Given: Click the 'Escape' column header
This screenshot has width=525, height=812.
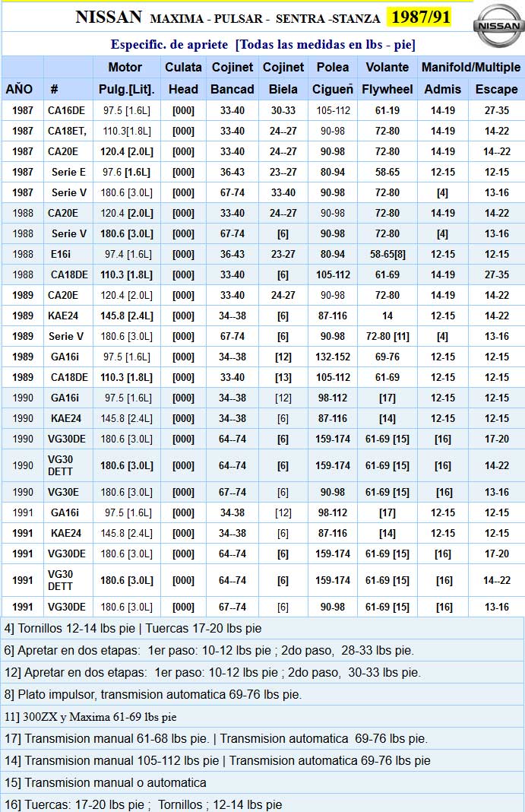Looking at the screenshot, I should click(x=497, y=89).
